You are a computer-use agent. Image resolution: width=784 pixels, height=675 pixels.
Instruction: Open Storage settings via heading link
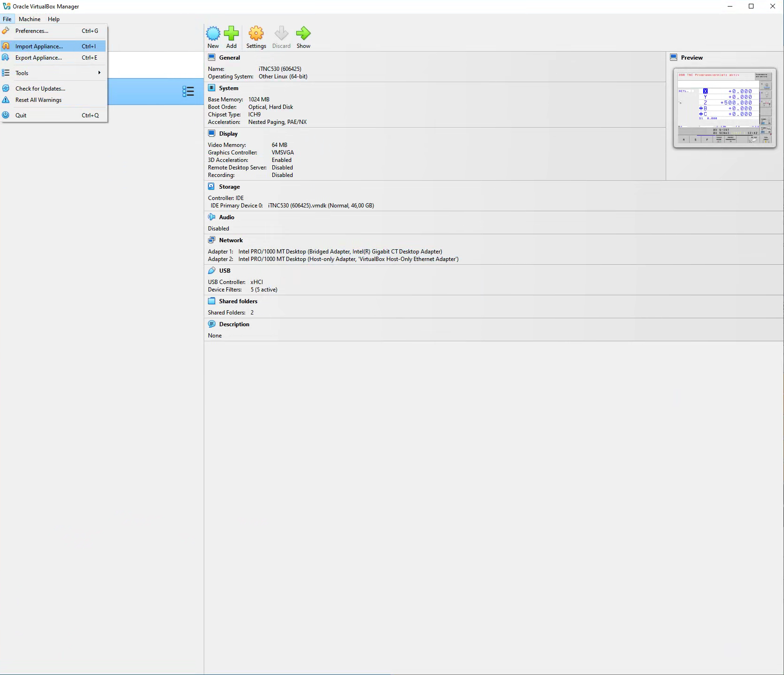point(229,186)
